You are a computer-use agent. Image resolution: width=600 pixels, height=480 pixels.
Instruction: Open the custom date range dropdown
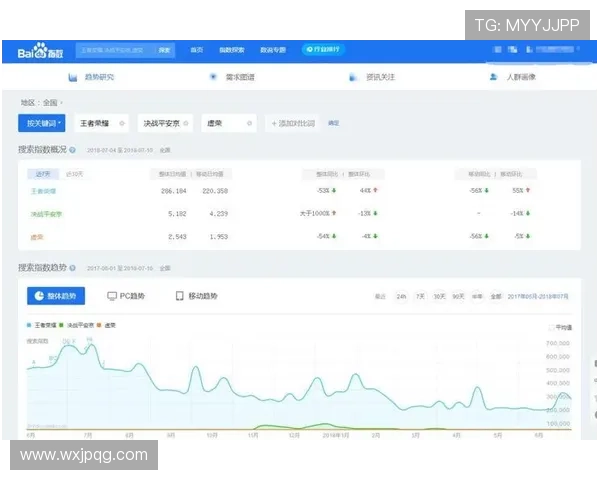(x=539, y=297)
